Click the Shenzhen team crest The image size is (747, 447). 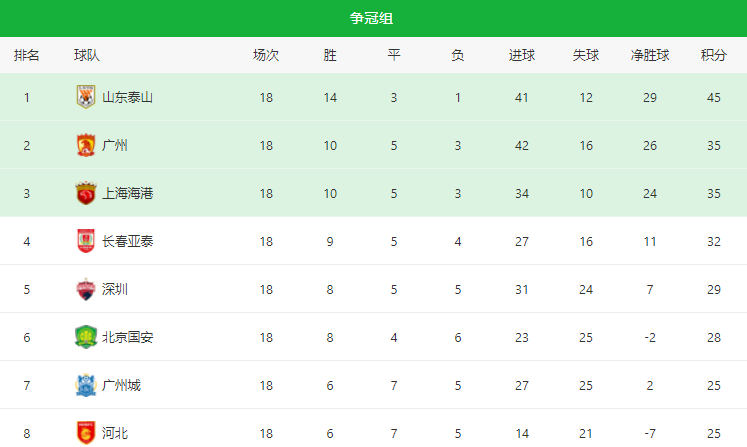tap(86, 289)
